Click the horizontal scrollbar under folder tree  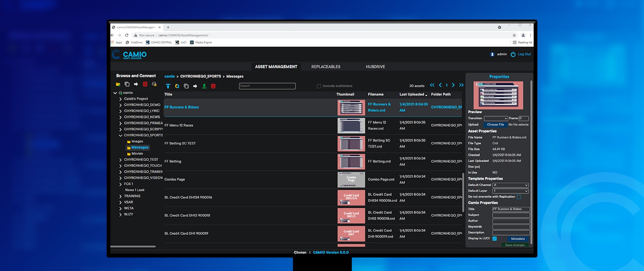[x=133, y=246]
